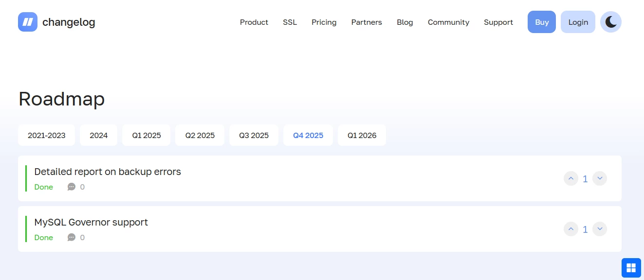The image size is (644, 280).
Task: Downvote the Detailed report on backup errors item
Action: 600,178
